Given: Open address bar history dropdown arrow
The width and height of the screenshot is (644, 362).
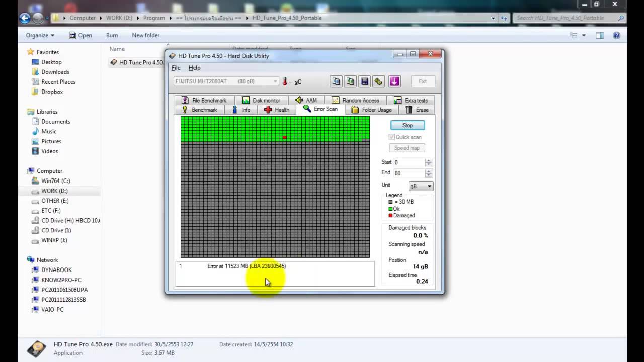Looking at the screenshot, I should [x=493, y=18].
